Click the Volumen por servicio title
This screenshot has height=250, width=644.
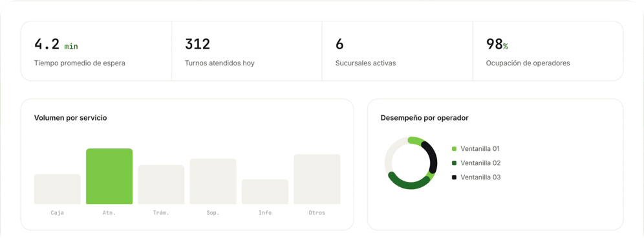70,118
